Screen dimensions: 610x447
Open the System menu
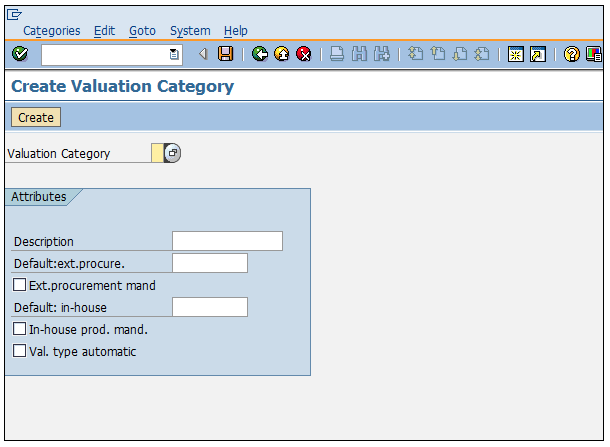190,31
